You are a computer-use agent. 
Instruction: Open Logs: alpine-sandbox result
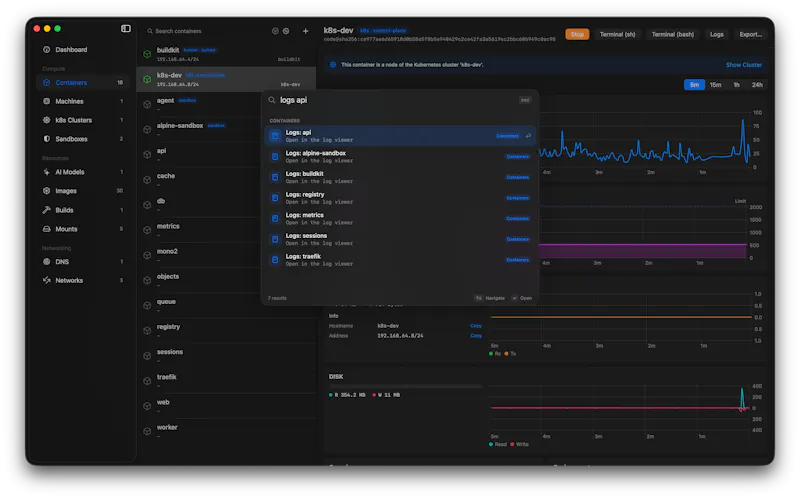400,157
